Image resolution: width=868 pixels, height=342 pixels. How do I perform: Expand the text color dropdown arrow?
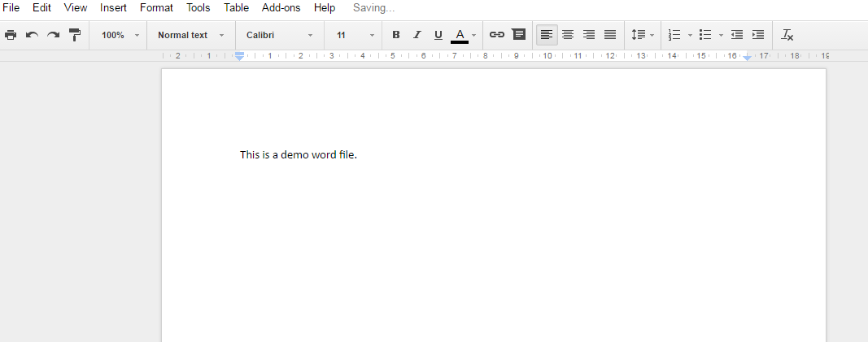point(473,36)
